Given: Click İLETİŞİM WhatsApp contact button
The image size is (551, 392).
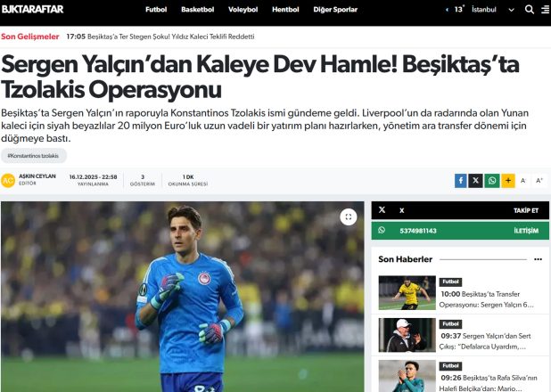Looking at the screenshot, I should pos(526,231).
